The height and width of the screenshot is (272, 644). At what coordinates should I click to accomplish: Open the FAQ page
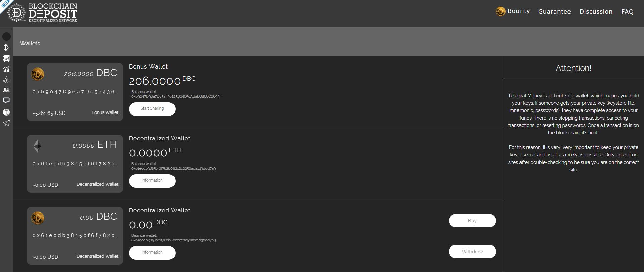(627, 12)
